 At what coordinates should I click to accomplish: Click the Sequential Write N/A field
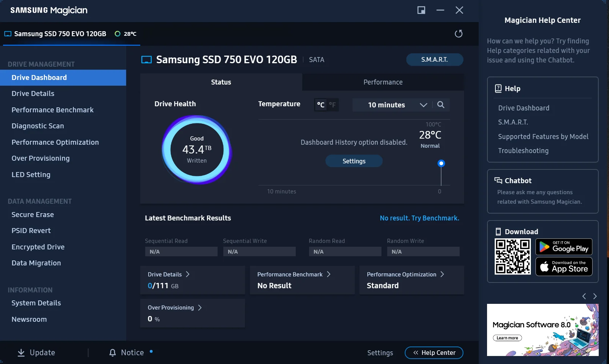[x=259, y=252]
